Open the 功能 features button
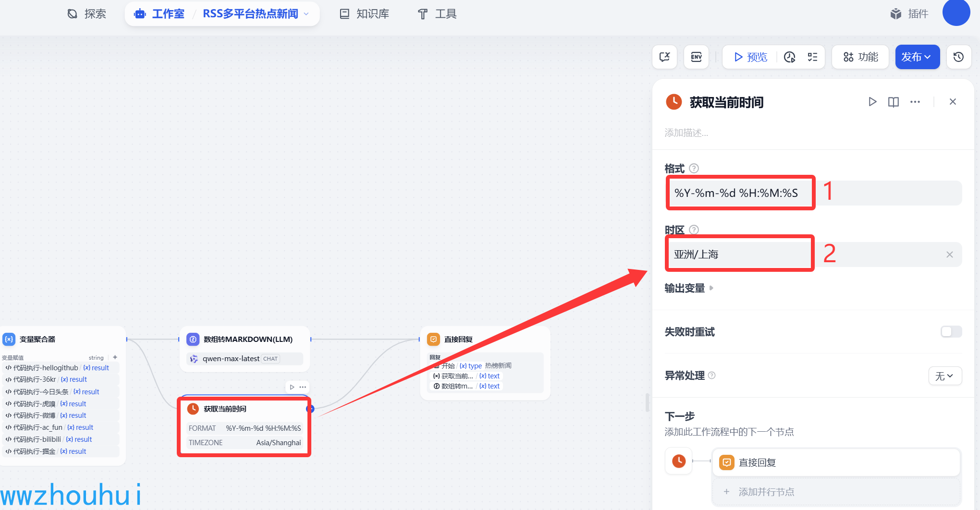Screen dimensions: 980x510 pos(860,57)
